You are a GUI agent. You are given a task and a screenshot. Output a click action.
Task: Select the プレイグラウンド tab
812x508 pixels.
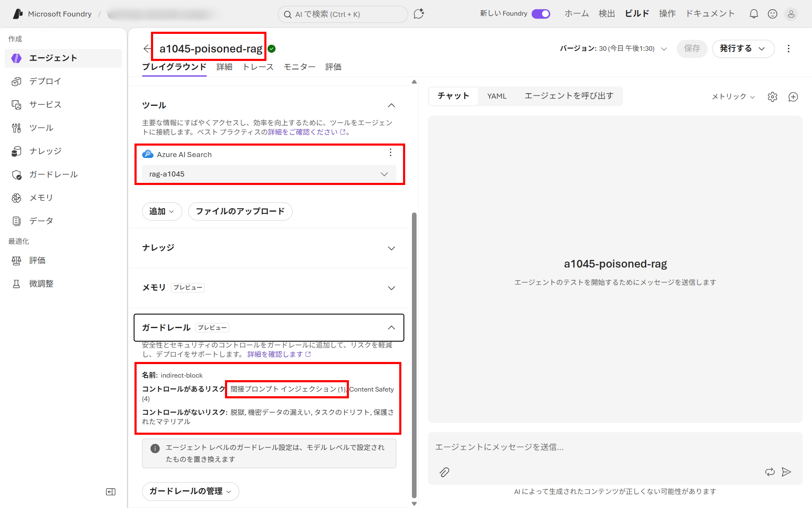[174, 67]
